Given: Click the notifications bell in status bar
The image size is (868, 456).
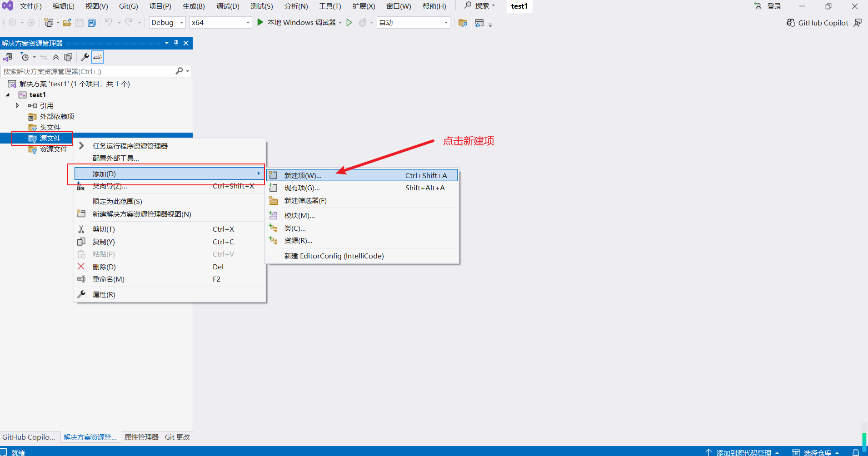Looking at the screenshot, I should coord(856,452).
